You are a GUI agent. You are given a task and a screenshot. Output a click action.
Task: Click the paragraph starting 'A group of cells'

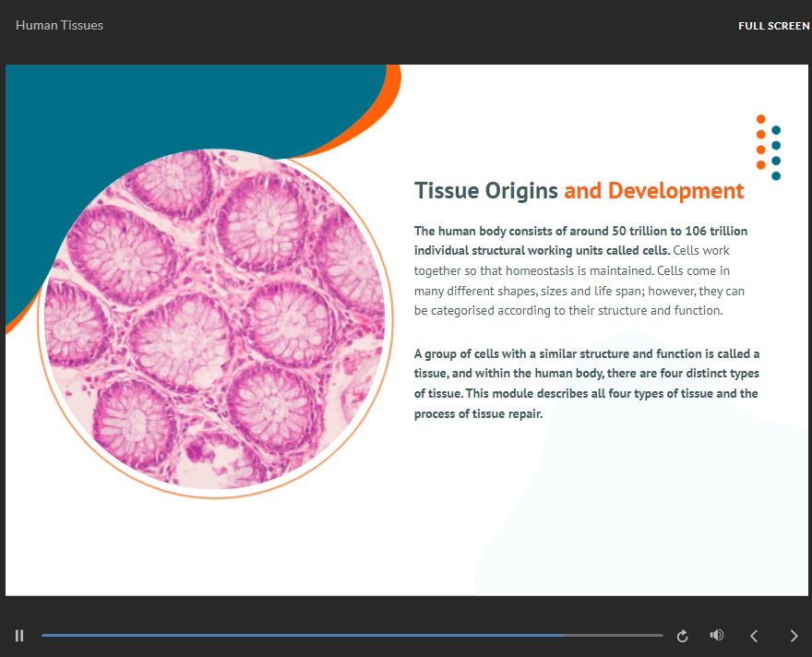[587, 384]
